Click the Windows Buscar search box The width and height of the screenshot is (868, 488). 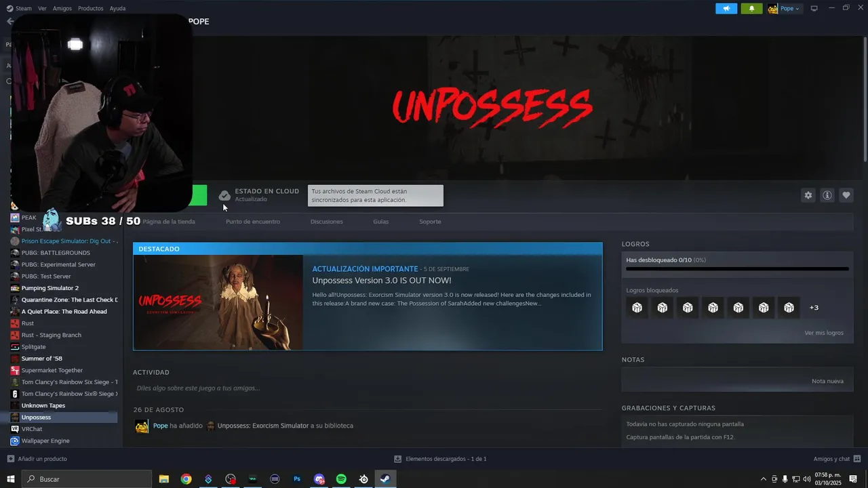87,479
